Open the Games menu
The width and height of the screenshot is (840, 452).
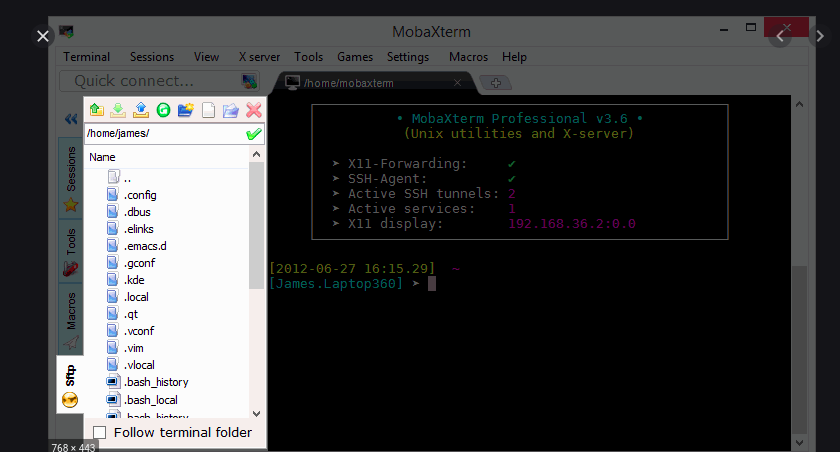[x=355, y=57]
